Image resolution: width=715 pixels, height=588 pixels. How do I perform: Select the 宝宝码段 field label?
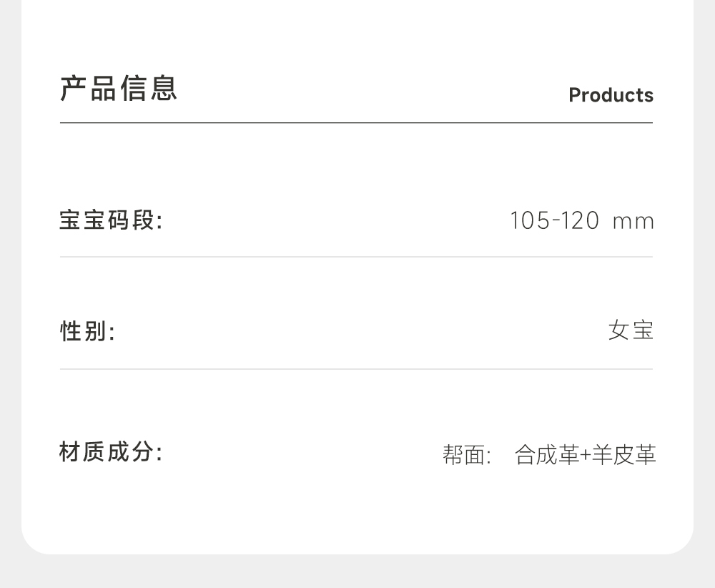111,220
